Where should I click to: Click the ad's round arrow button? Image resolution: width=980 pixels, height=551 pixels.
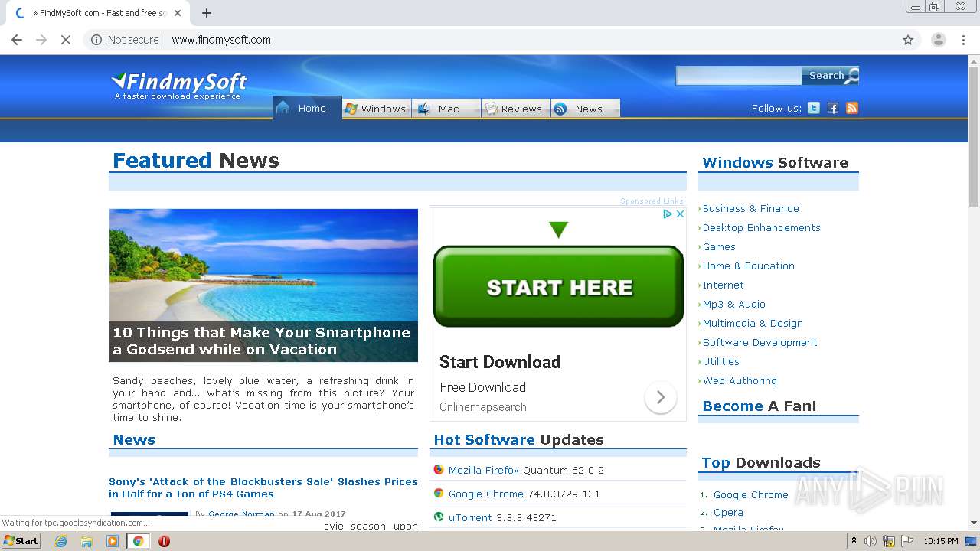(x=660, y=397)
